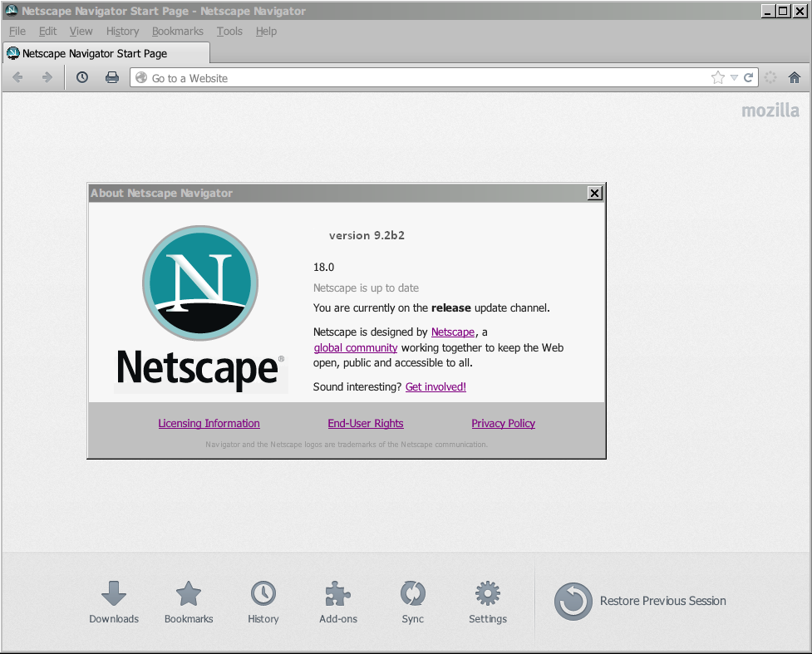Screen dimensions: 812x654
Task: Open Add-ons puzzle piece icon
Action: click(338, 602)
